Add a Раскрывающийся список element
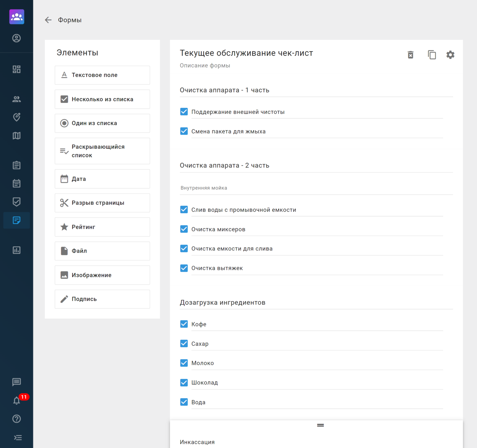The width and height of the screenshot is (477, 448). point(102,151)
